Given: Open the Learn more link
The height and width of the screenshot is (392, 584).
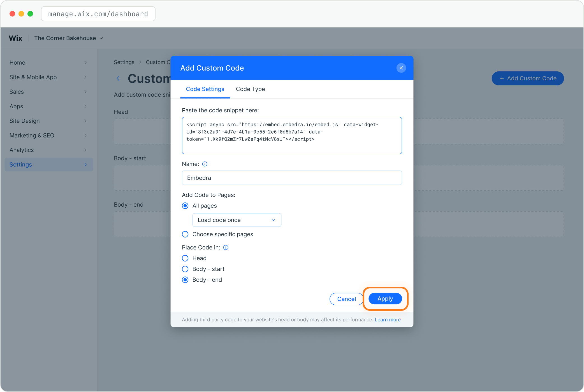Looking at the screenshot, I should [x=388, y=320].
